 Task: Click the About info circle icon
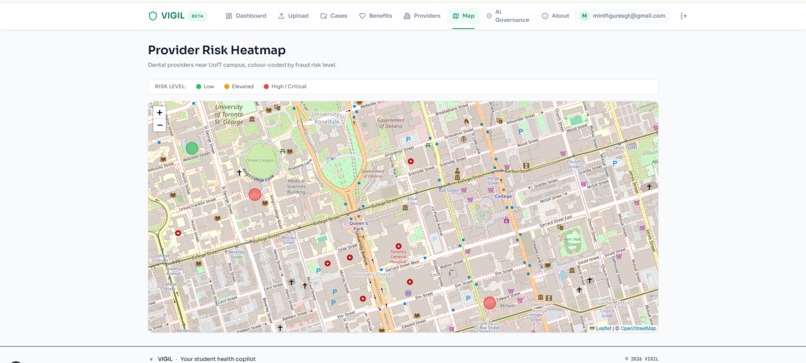545,16
